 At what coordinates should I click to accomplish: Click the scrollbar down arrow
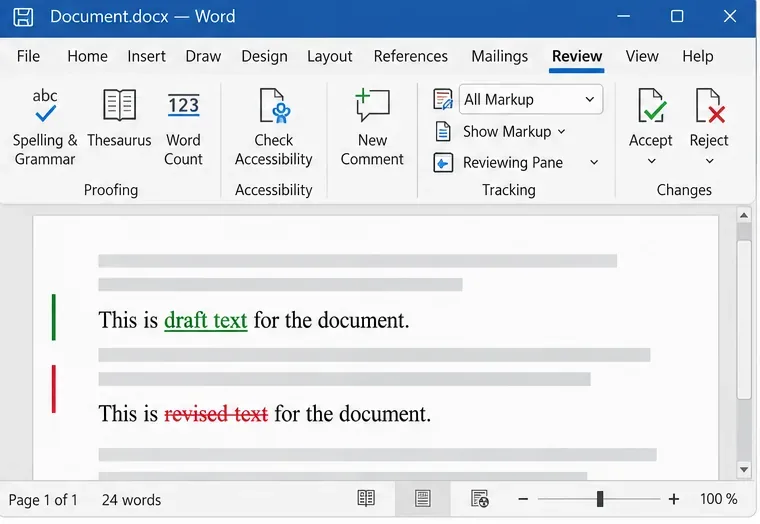(744, 469)
